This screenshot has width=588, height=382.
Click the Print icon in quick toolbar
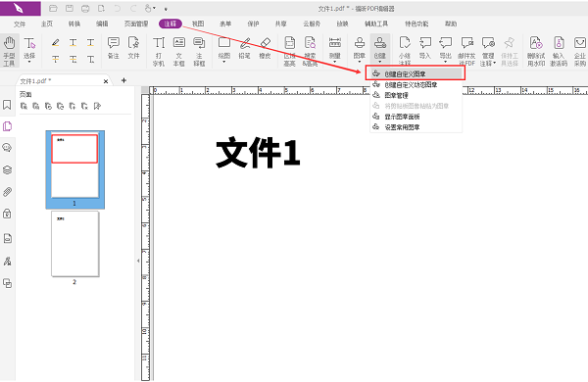tap(85, 8)
